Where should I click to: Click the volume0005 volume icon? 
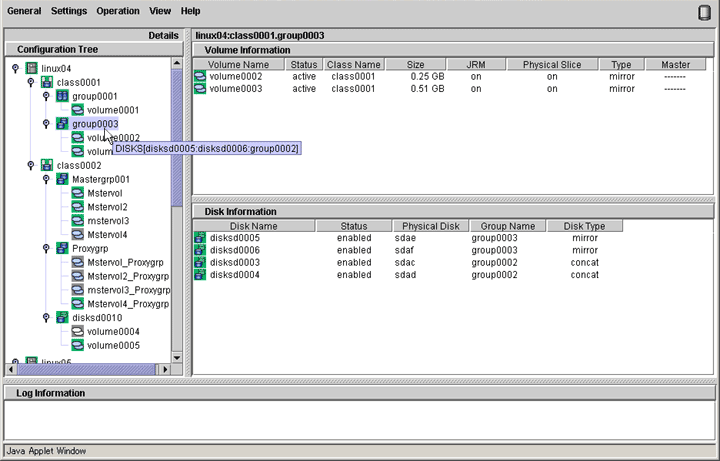pos(78,345)
